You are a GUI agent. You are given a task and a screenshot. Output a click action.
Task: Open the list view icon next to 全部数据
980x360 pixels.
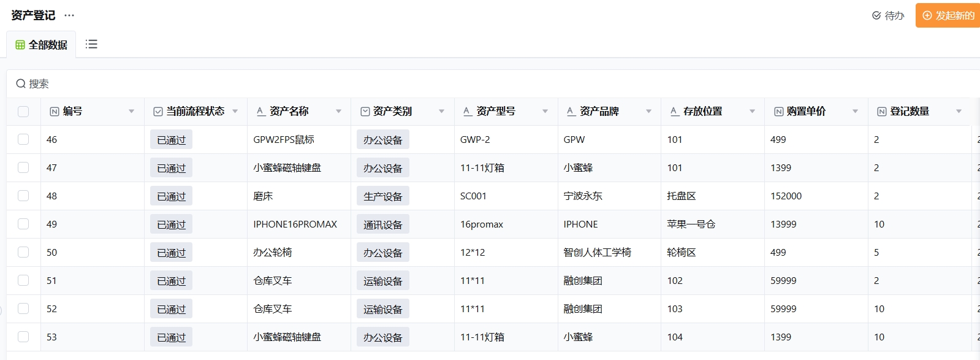coord(91,44)
